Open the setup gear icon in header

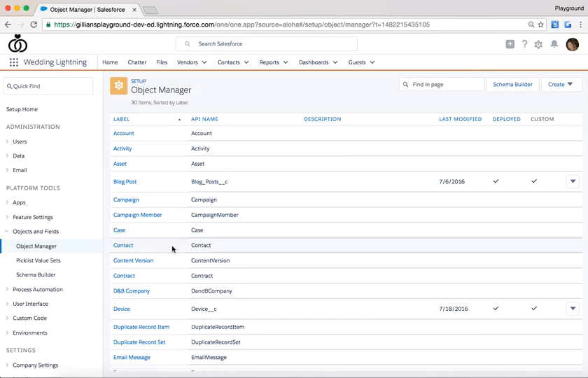pos(538,44)
